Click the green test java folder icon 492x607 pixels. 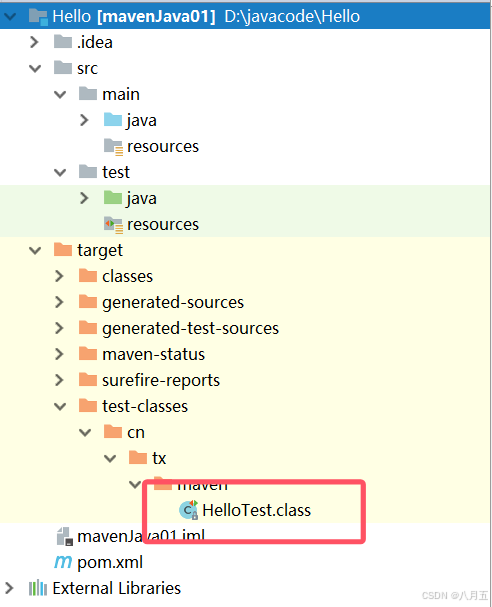pyautogui.click(x=113, y=197)
